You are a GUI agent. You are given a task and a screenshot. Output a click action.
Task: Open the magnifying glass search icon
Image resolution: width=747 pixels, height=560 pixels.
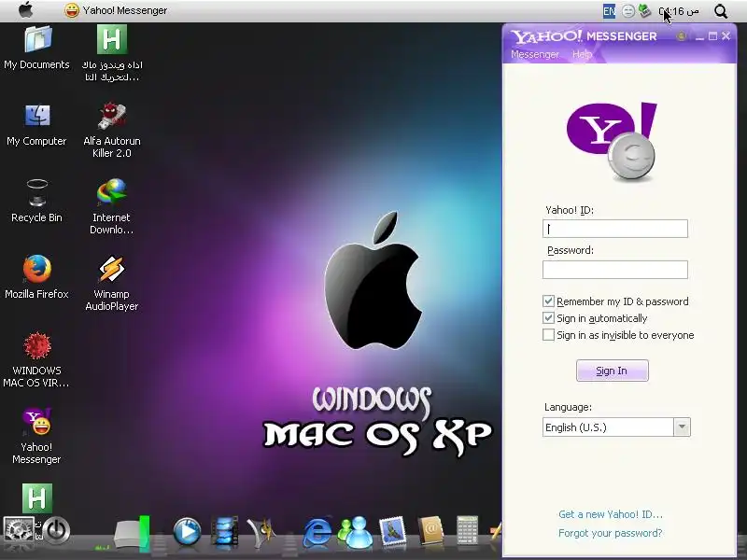721,11
